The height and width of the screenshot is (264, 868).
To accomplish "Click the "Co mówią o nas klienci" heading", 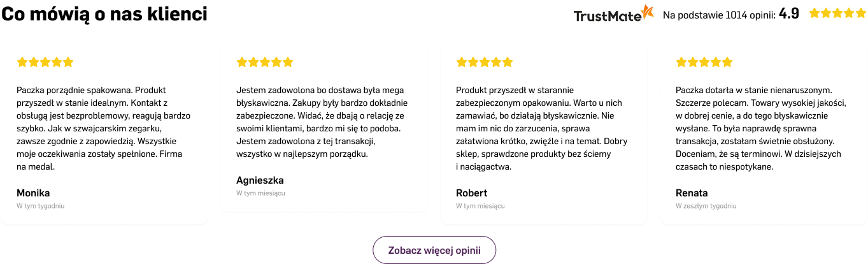I will tap(104, 14).
